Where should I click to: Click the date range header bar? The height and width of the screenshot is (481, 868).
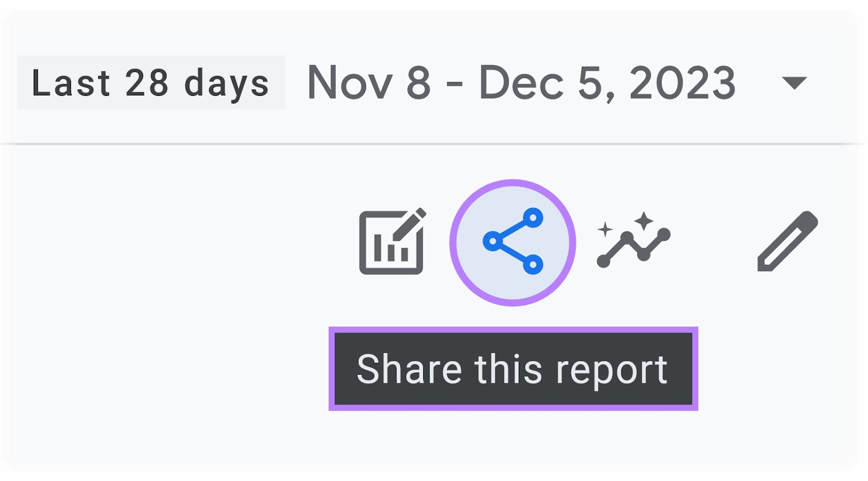pos(434,81)
